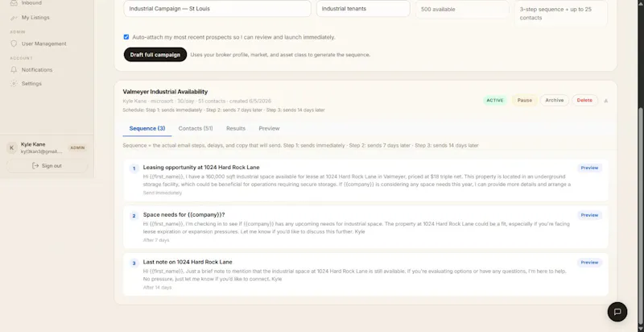Click the User Management shield icon
644x332 pixels.
click(x=14, y=44)
